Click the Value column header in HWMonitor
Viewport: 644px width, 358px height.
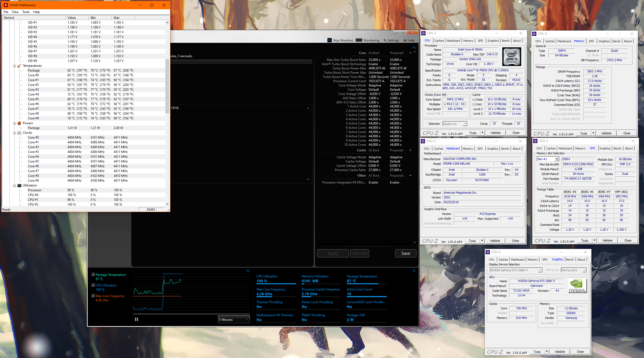pyautogui.click(x=77, y=18)
